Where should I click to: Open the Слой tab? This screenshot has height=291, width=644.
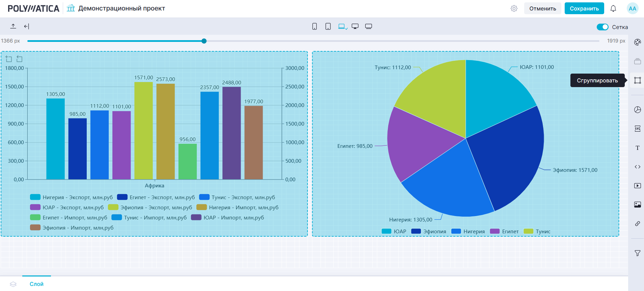[x=36, y=284]
